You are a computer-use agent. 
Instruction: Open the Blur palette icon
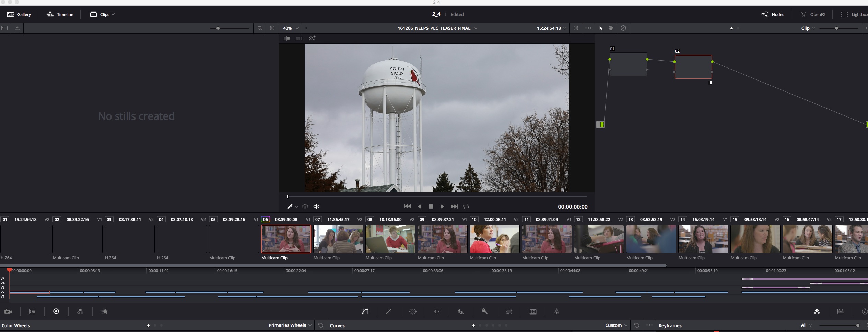[461, 311]
